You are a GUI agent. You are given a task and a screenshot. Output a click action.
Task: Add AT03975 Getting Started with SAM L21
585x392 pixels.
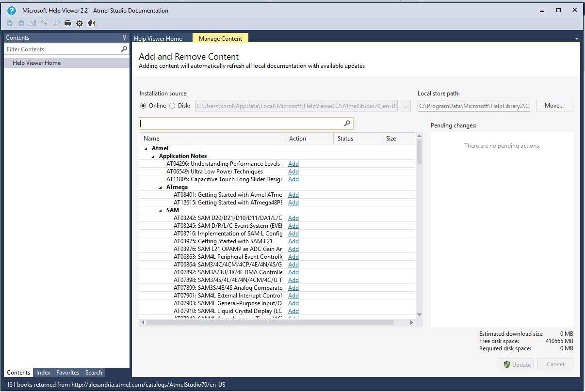(293, 241)
